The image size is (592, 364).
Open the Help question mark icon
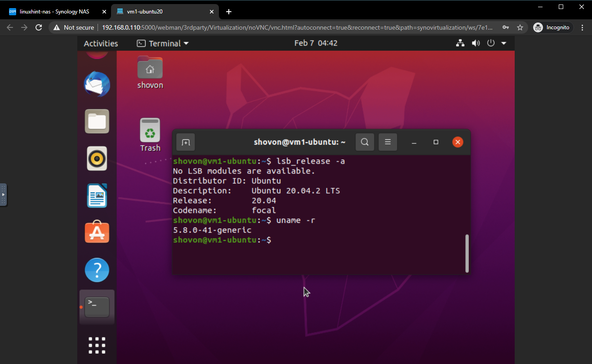97,270
